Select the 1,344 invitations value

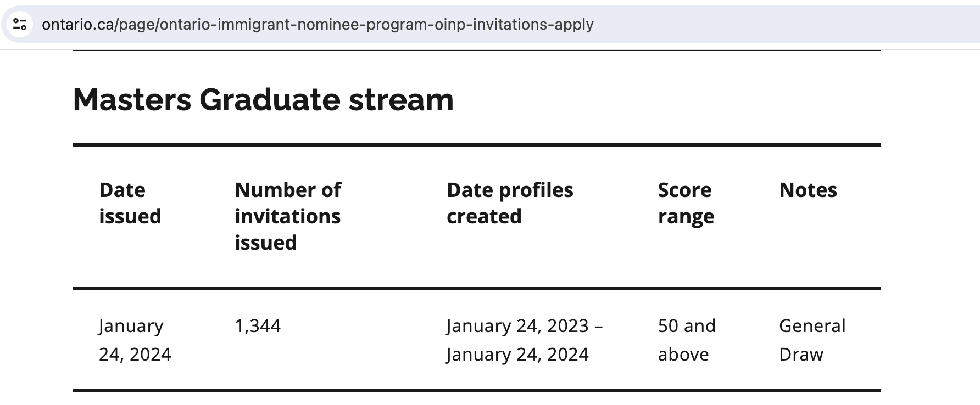point(258,326)
